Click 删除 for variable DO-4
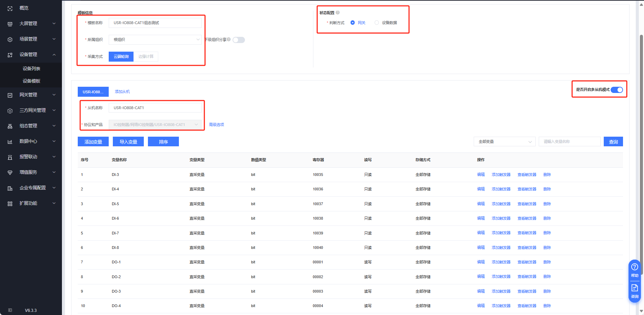 (547, 306)
